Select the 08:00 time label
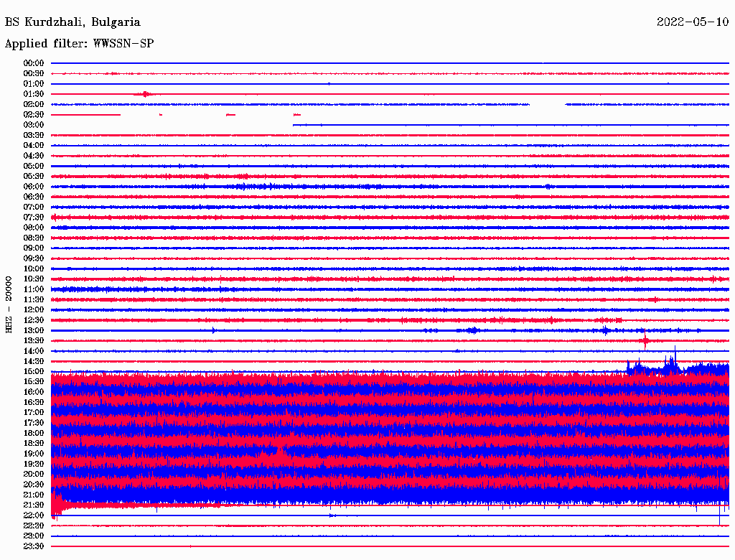Viewport: 735px width, 560px height. (x=34, y=228)
